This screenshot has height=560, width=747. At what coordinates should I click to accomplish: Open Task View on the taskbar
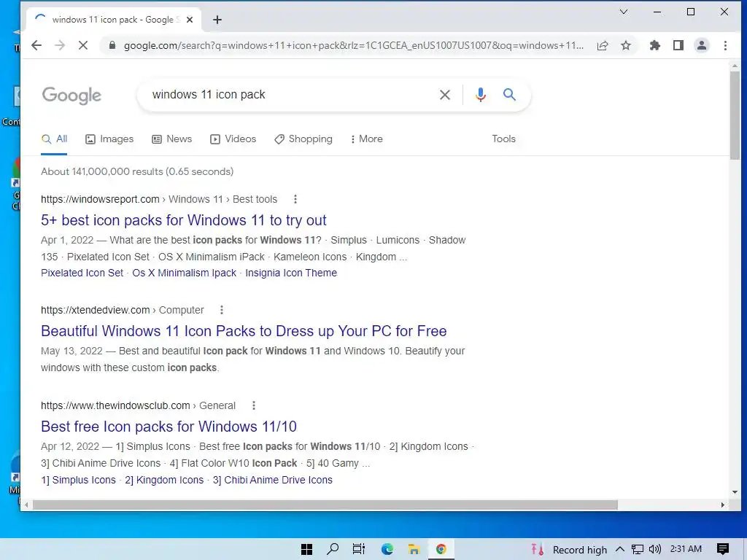tap(359, 550)
